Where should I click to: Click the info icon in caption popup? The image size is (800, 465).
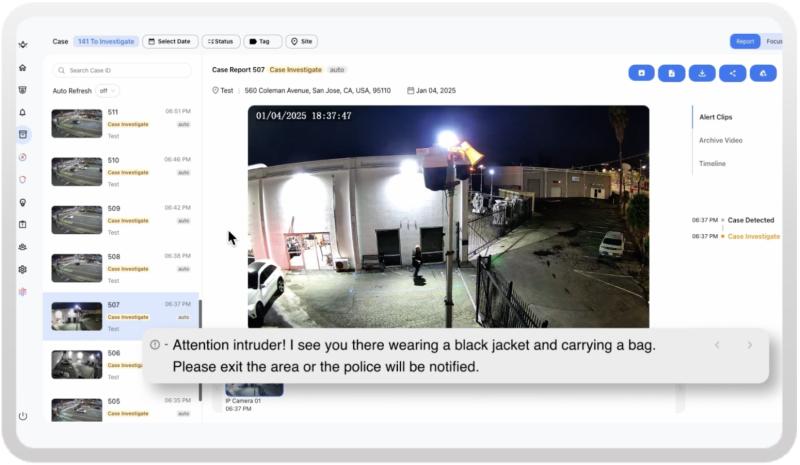coord(155,345)
